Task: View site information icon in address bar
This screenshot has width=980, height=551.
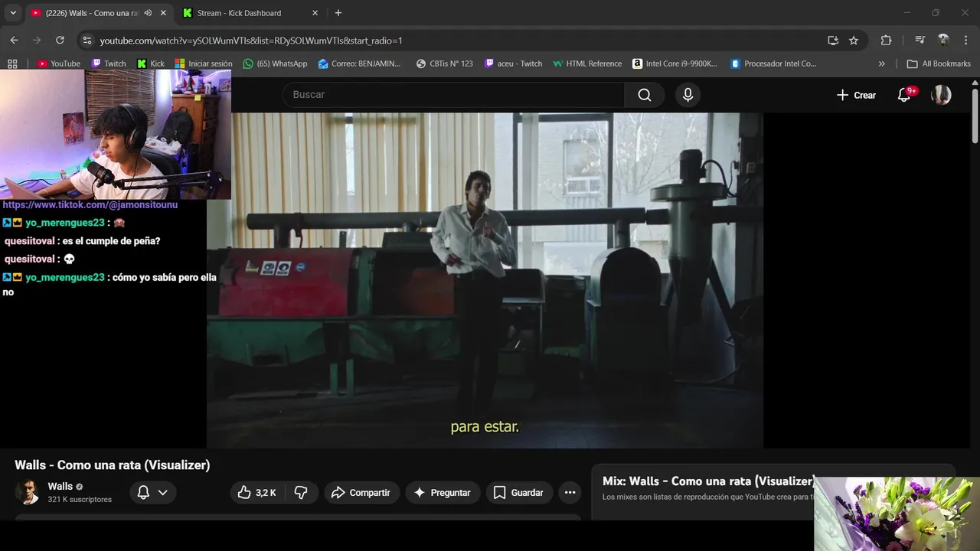Action: [87, 41]
